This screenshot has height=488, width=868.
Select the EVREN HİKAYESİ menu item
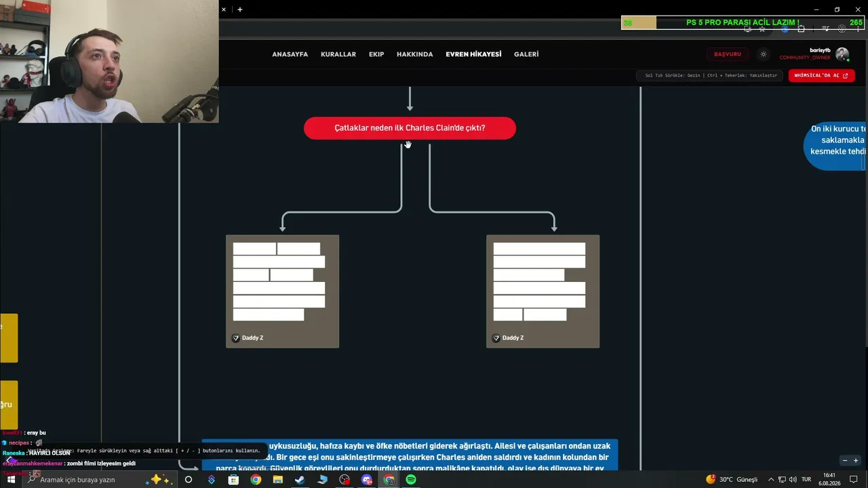[x=473, y=54]
